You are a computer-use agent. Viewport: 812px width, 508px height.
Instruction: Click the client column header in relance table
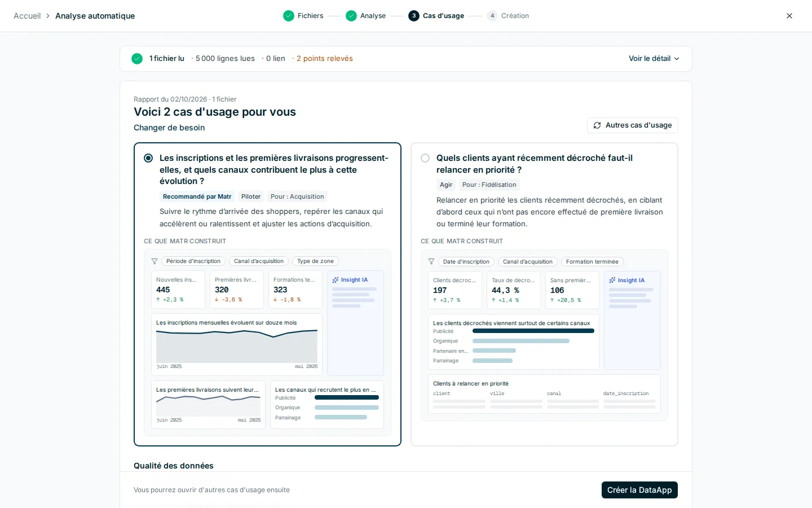(x=442, y=393)
